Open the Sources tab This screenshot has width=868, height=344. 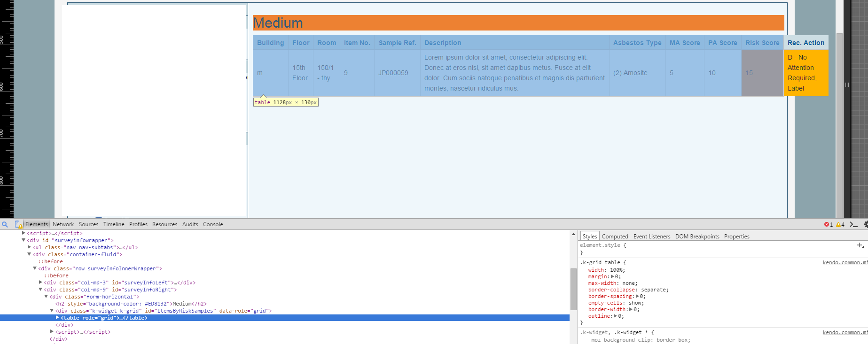89,224
